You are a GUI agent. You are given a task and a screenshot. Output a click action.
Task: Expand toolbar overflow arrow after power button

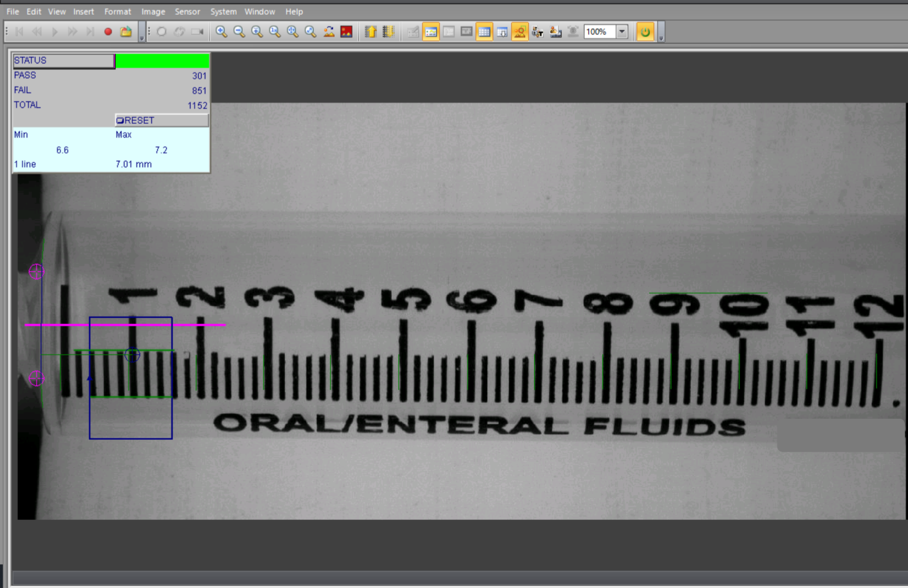(661, 38)
